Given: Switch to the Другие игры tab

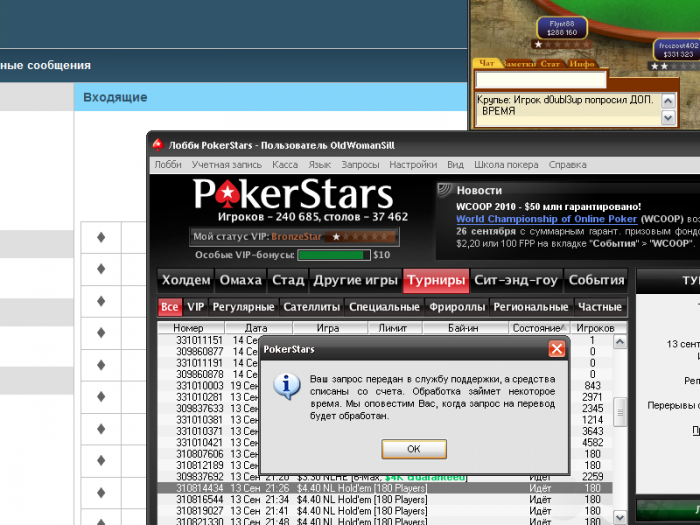Looking at the screenshot, I should point(355,280).
